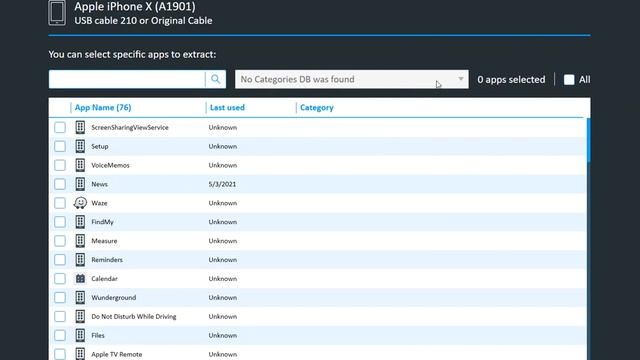Check the Reminders checkbox

tap(60, 260)
